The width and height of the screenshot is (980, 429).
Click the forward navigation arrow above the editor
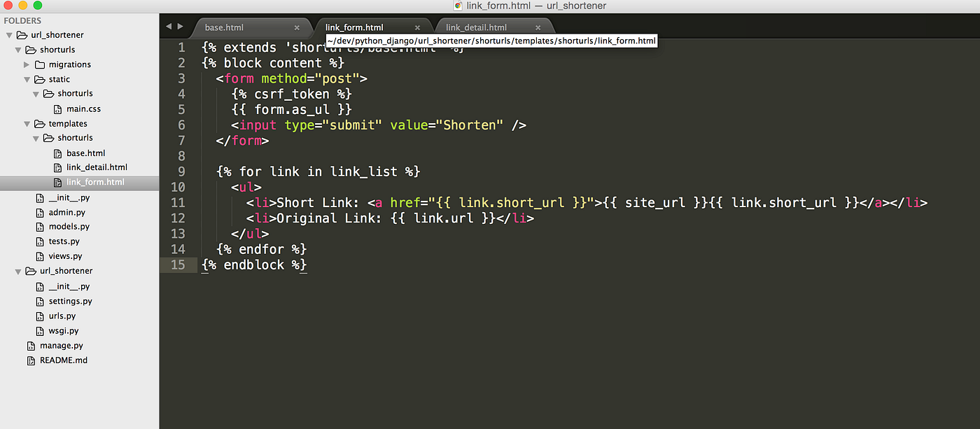180,26
